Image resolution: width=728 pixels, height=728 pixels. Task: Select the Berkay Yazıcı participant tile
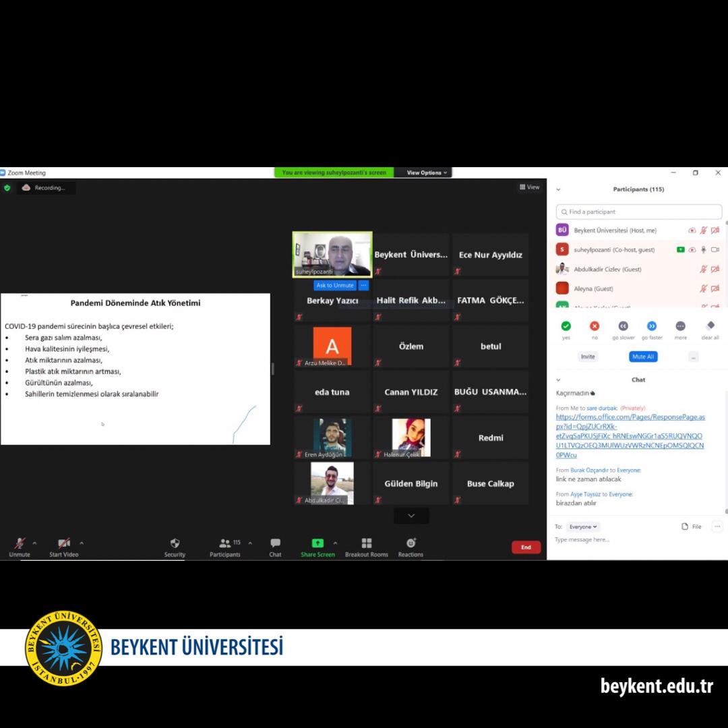[332, 301]
